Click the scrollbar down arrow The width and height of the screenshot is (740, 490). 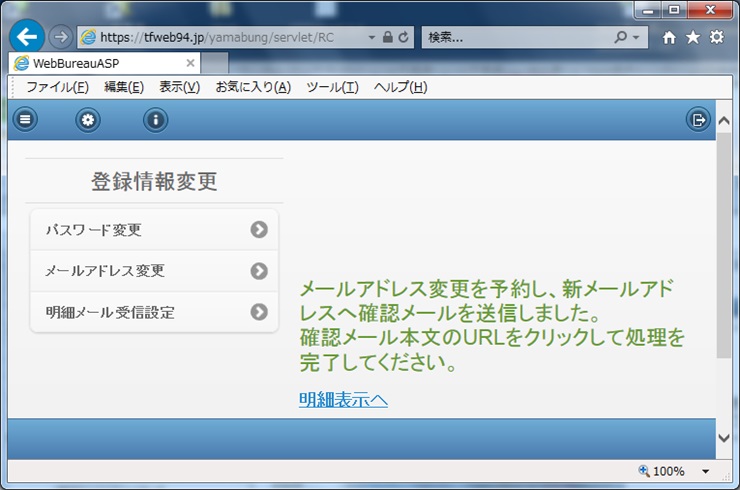(x=723, y=438)
